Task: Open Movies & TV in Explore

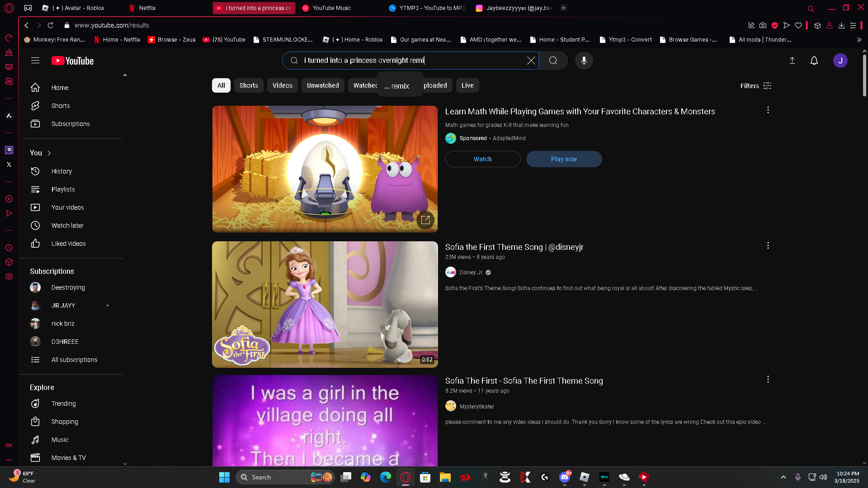Action: [72, 458]
